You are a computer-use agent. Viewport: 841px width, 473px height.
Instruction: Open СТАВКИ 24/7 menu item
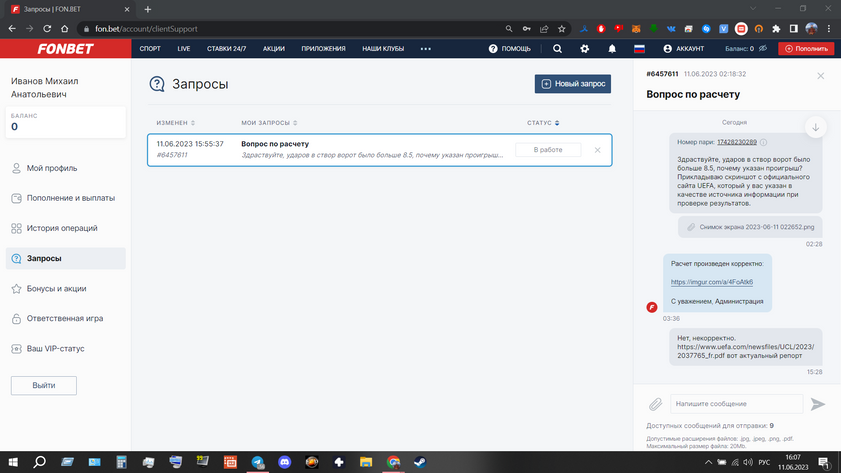226,49
